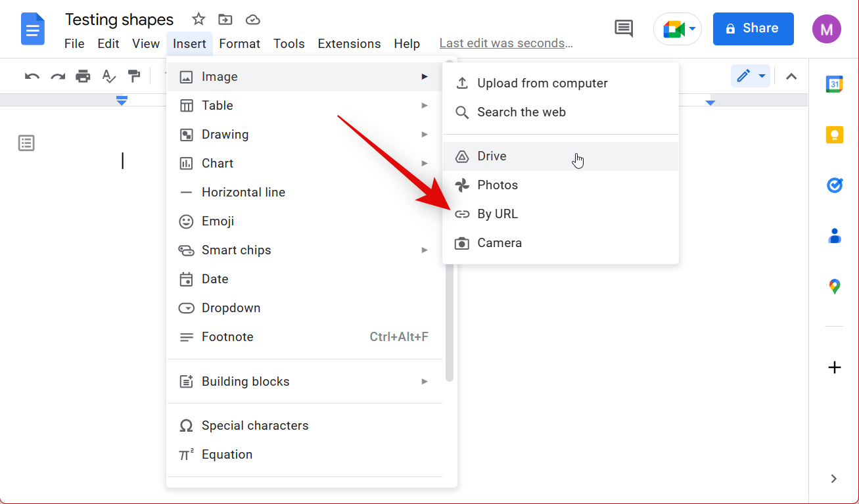Click the blue Share button
The height and width of the screenshot is (504, 859).
point(753,29)
